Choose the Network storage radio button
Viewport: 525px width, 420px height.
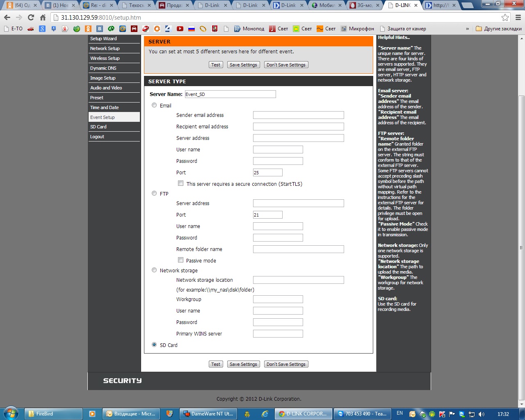click(x=154, y=270)
